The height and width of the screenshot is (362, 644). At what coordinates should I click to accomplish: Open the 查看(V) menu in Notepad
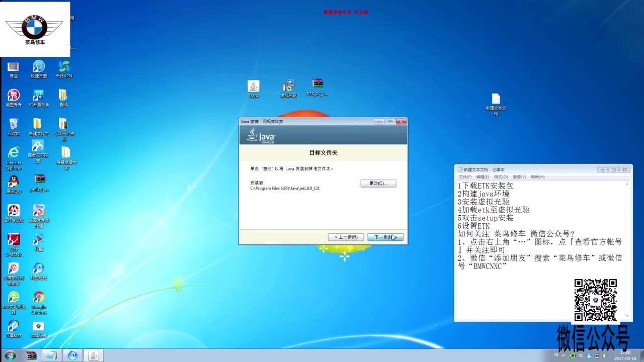(519, 177)
